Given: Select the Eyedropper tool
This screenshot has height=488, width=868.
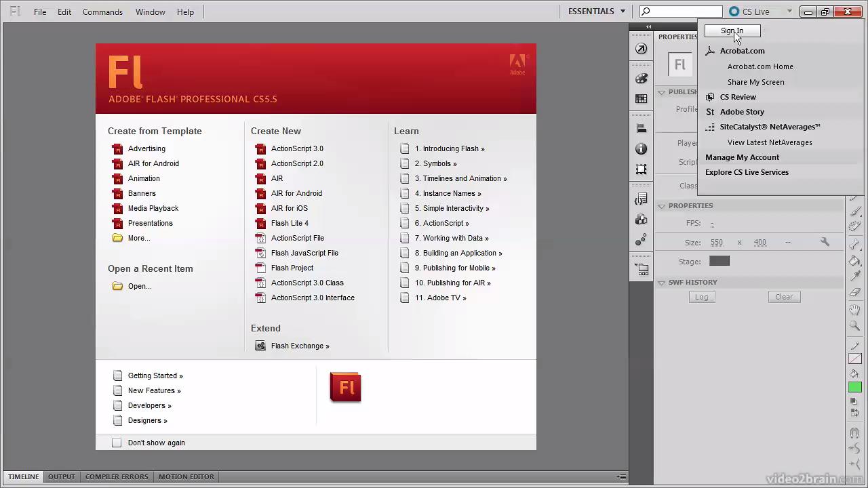Looking at the screenshot, I should [855, 277].
